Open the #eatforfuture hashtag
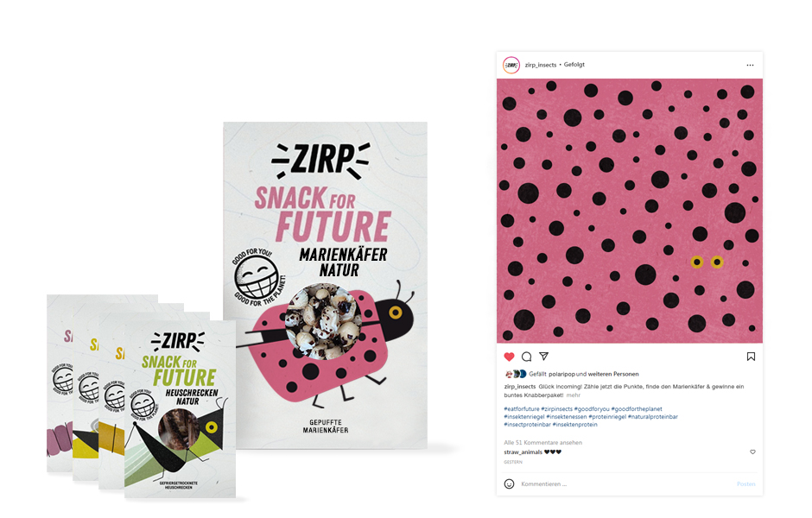This screenshot has width=812, height=518. (x=522, y=409)
